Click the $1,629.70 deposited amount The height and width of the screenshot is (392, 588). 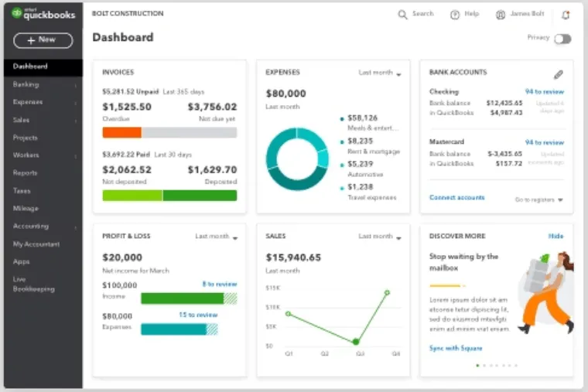(x=212, y=170)
